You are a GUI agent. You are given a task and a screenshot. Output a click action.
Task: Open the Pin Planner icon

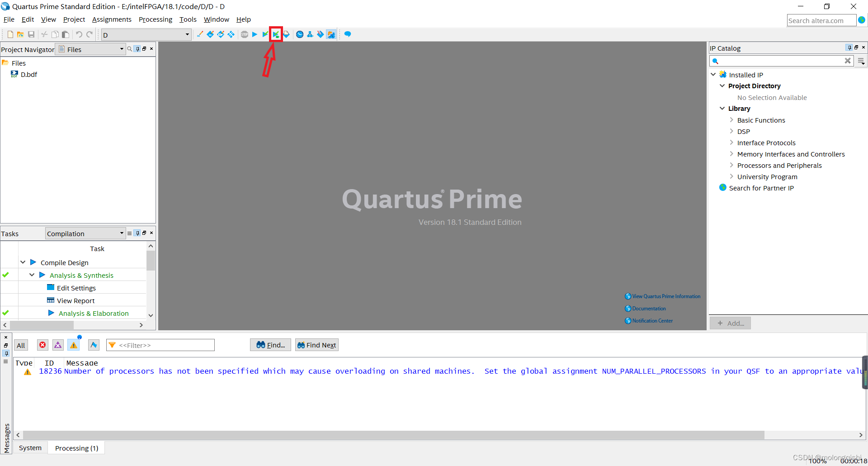click(221, 34)
